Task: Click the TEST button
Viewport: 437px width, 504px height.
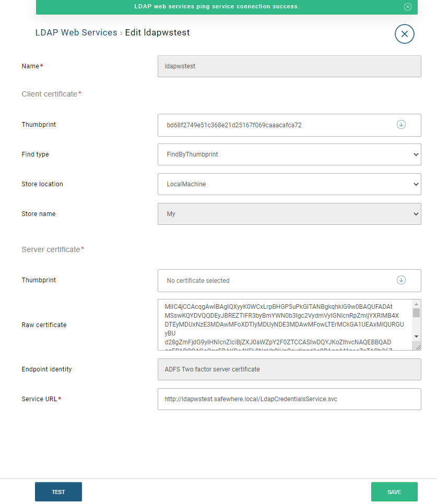Action: 58,491
